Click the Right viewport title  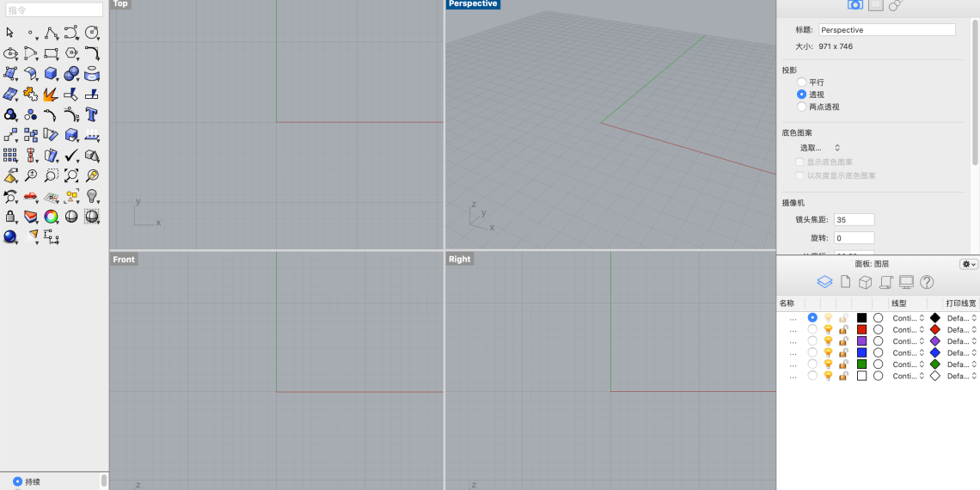pos(460,260)
